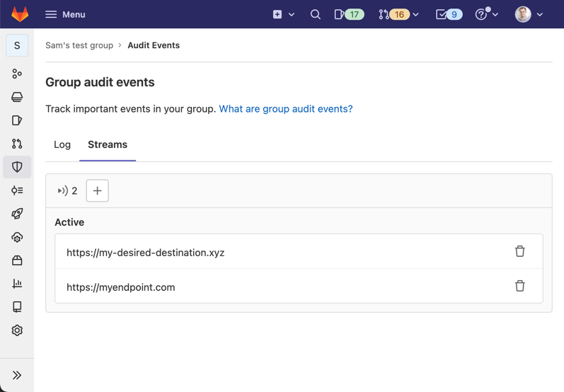
Task: Click Audit Events breadcrumb
Action: pyautogui.click(x=154, y=45)
